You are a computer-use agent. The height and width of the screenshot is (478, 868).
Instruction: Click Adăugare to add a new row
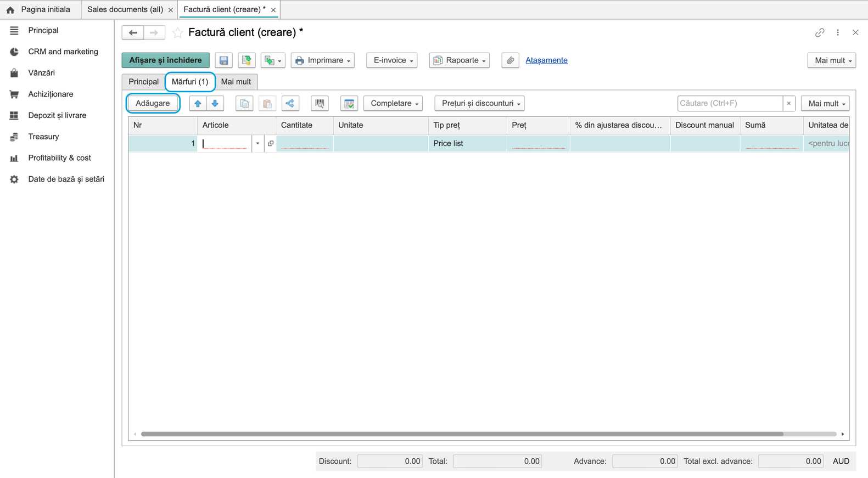tap(153, 103)
